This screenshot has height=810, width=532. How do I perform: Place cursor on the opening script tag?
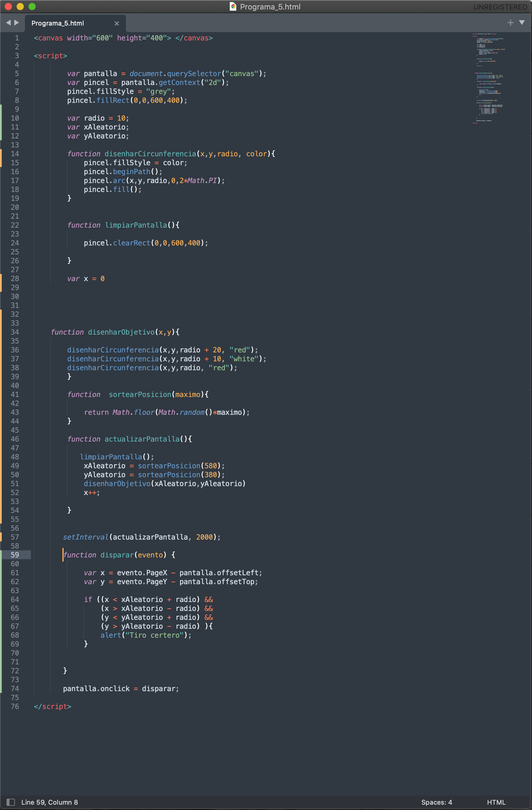point(50,56)
